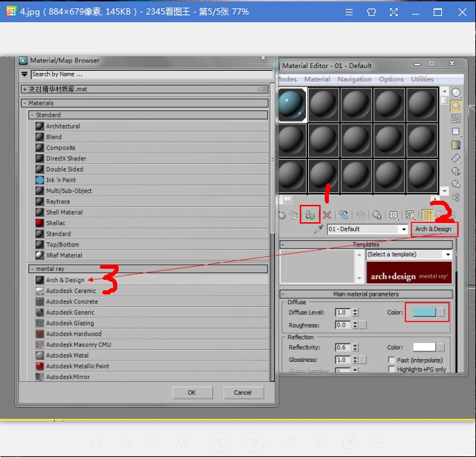Click Assign Material to Selection icon
The width and height of the screenshot is (476, 457).
tap(310, 215)
